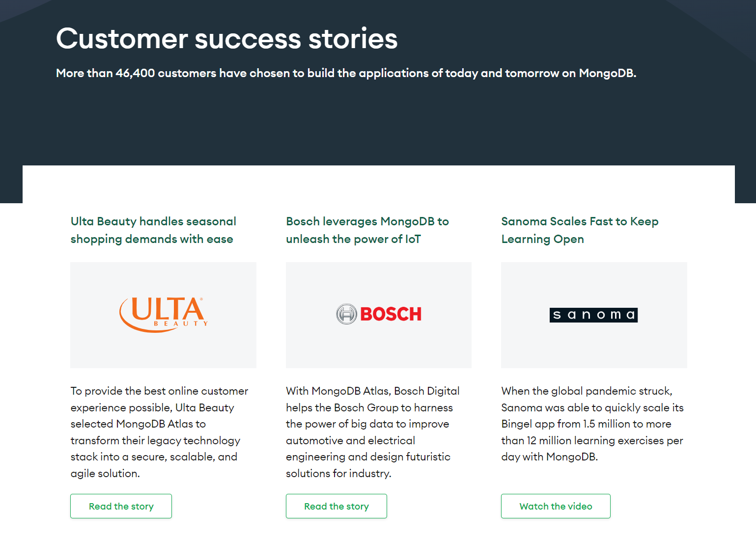Screen dimensions: 756x539
Task: Select the Sanoma card image area
Action: [x=594, y=315]
